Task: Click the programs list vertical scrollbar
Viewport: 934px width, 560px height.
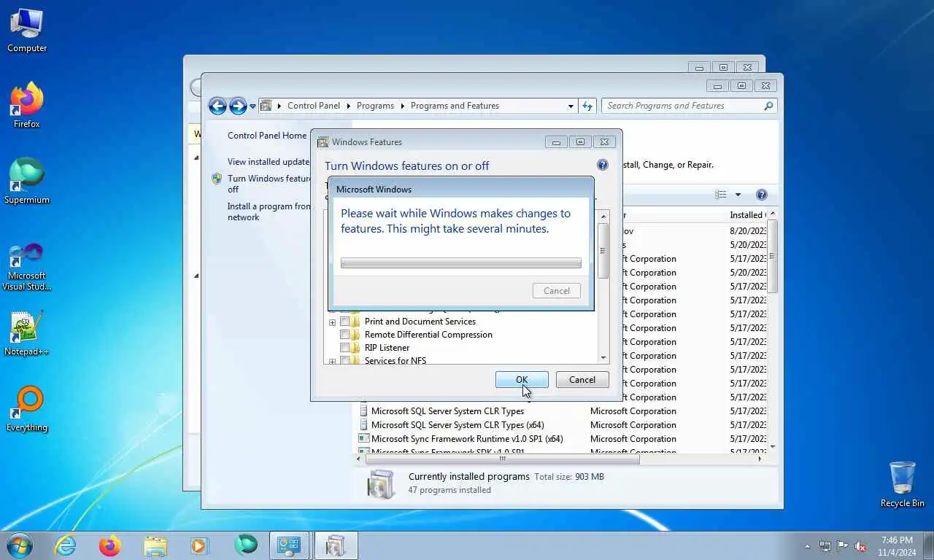Action: [773, 255]
